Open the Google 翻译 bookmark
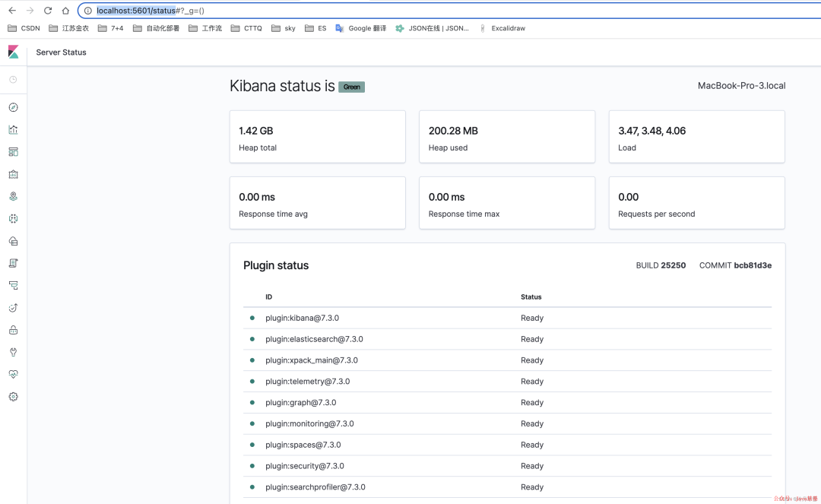This screenshot has width=821, height=504. pos(361,28)
